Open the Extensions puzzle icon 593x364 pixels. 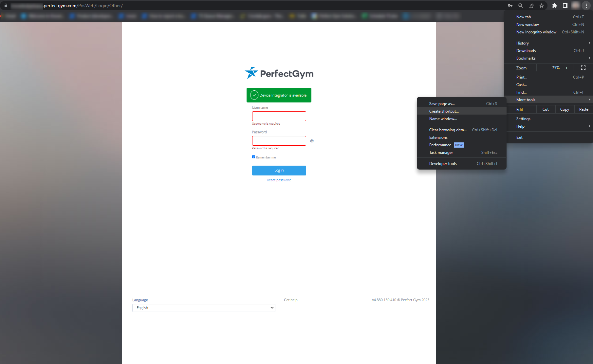coord(555,6)
